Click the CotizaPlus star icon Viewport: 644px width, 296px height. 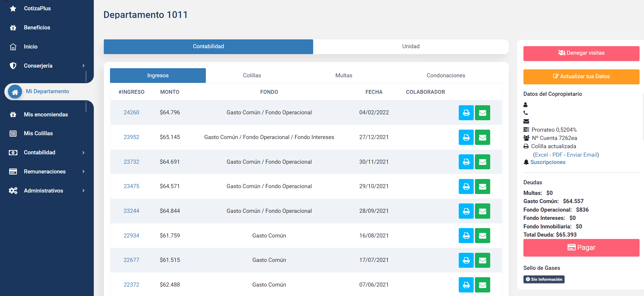pos(13,9)
